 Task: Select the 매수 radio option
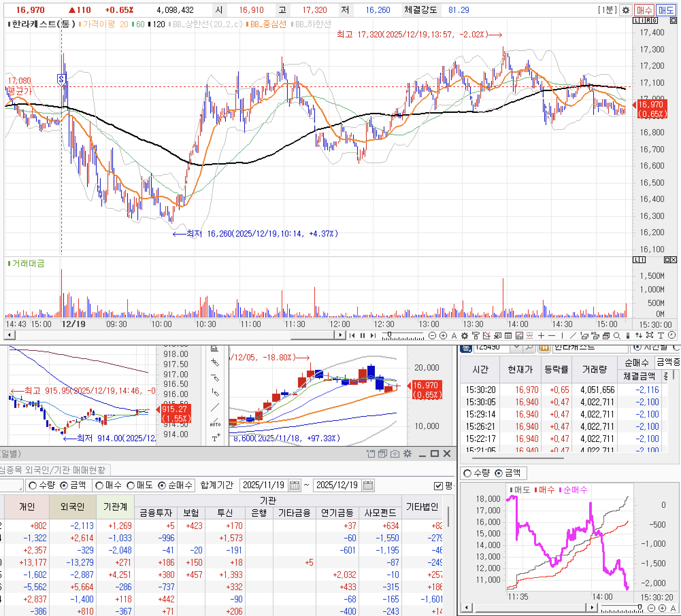pyautogui.click(x=100, y=485)
